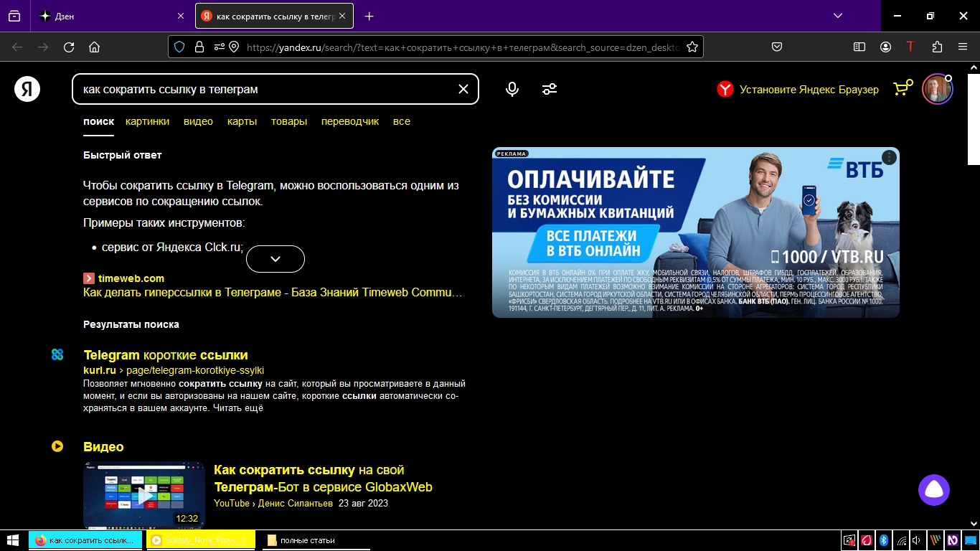Play the GlobaxWeb video thumbnail
This screenshot has height=551, width=980.
tap(144, 495)
